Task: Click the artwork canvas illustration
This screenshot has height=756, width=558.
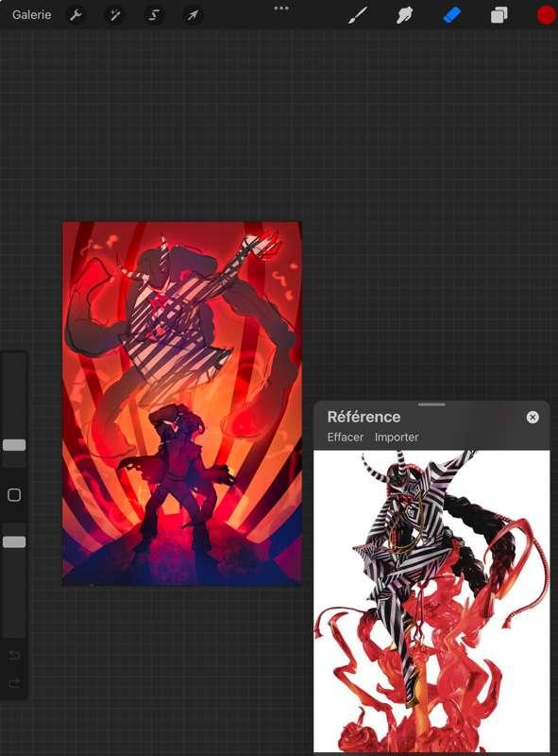Action: 182,404
